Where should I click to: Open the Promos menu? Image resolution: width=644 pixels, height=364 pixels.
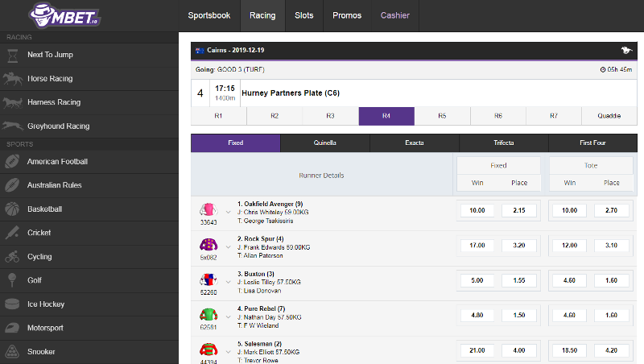pyautogui.click(x=347, y=15)
